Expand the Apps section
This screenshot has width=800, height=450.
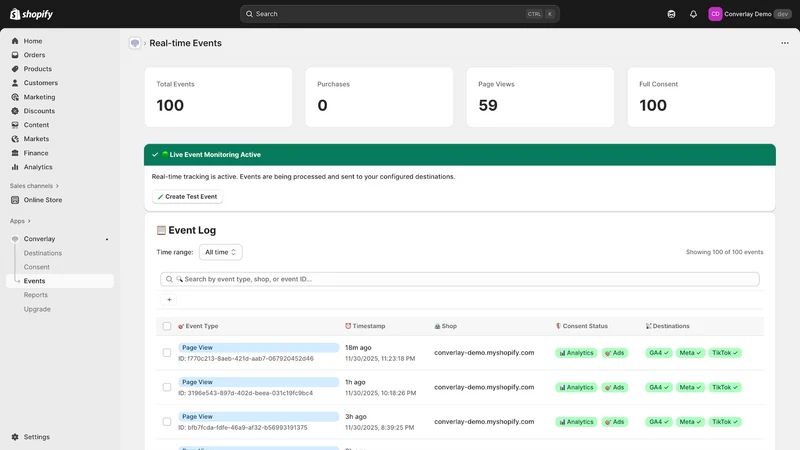click(x=20, y=221)
